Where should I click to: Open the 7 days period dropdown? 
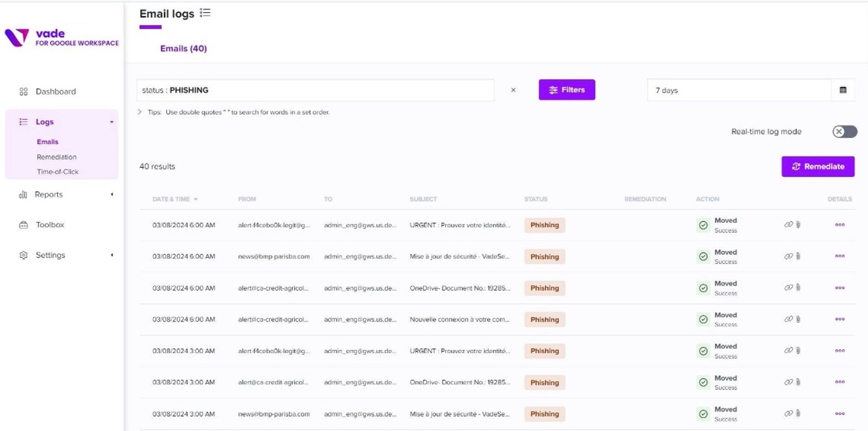pyautogui.click(x=739, y=90)
